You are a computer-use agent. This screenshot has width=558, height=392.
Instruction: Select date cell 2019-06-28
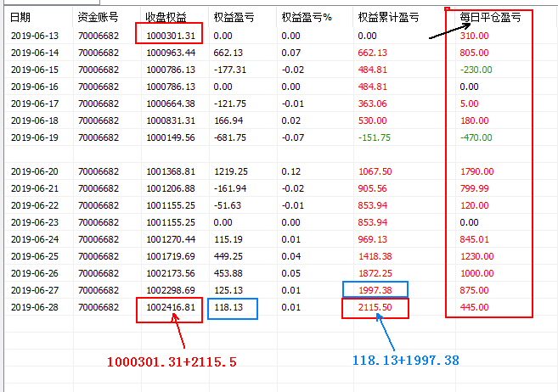pyautogui.click(x=35, y=307)
